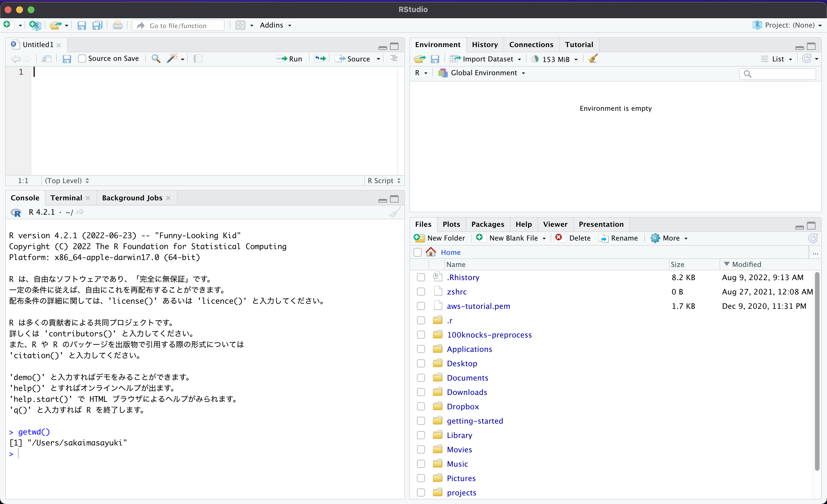Screen dimensions: 827x504
Task: Open the Downloads folder
Action: pyautogui.click(x=467, y=392)
